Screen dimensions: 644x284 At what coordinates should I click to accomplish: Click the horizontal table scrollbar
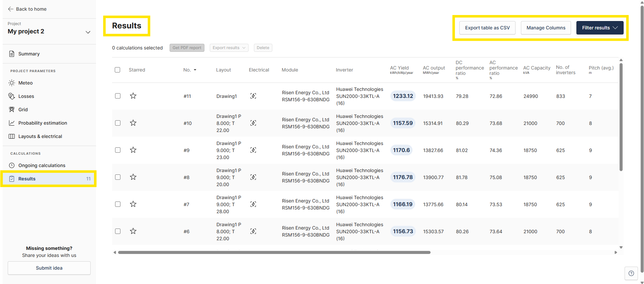(274, 252)
